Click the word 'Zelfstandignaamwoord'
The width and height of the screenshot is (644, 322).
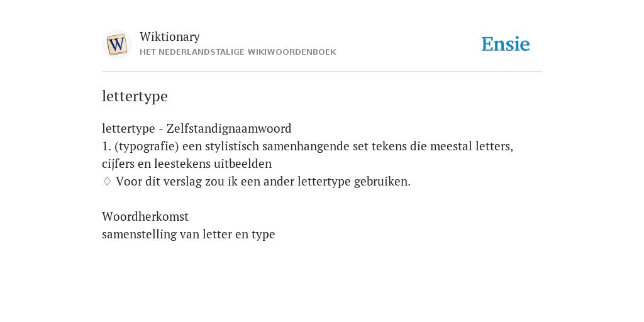coord(229,129)
